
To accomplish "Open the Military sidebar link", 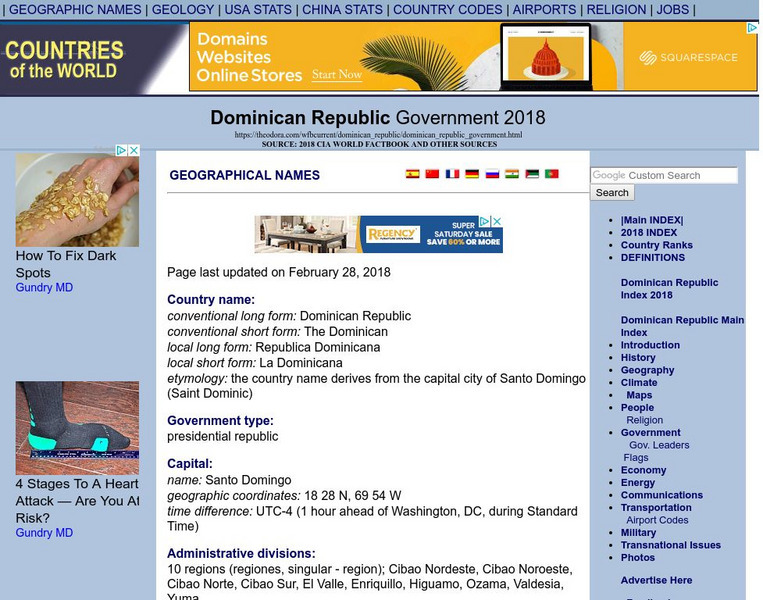I will coord(638,533).
